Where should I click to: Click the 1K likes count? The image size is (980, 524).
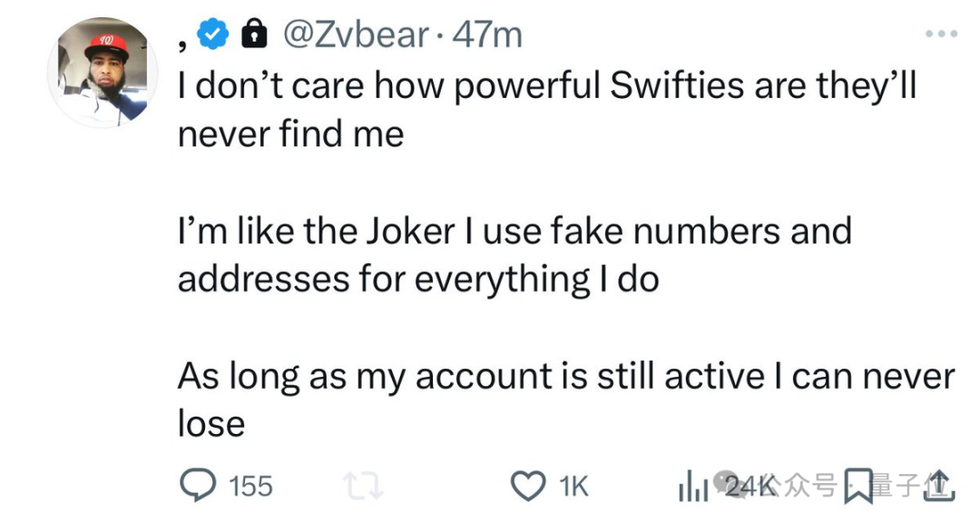[573, 487]
